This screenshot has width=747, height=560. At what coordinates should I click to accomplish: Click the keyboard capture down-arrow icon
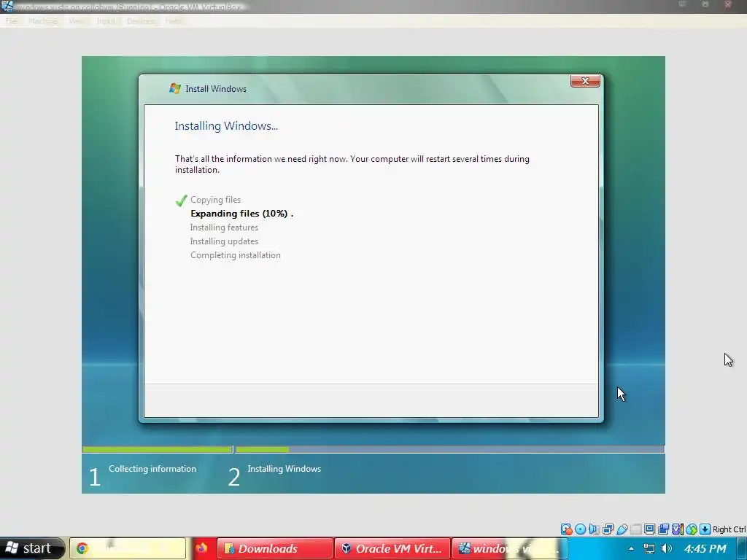tap(705, 529)
